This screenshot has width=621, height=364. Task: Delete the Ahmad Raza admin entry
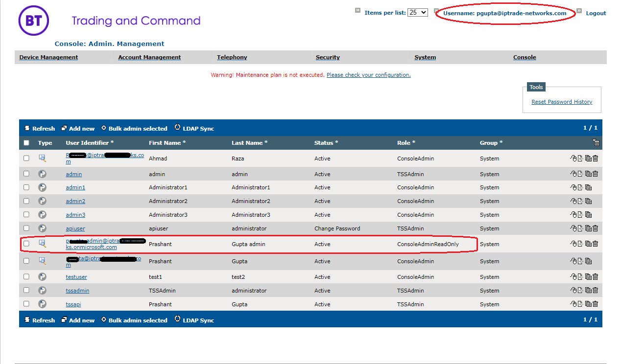click(x=596, y=159)
